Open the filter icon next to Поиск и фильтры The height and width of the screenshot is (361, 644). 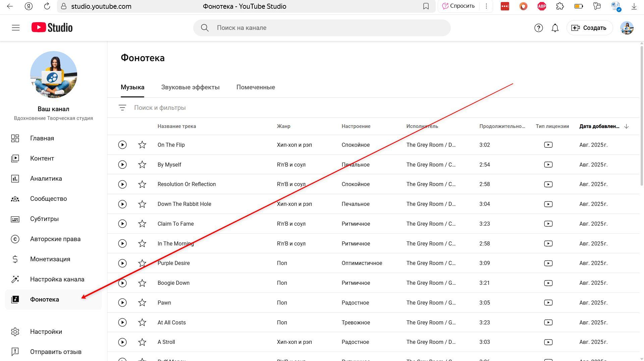coord(122,108)
